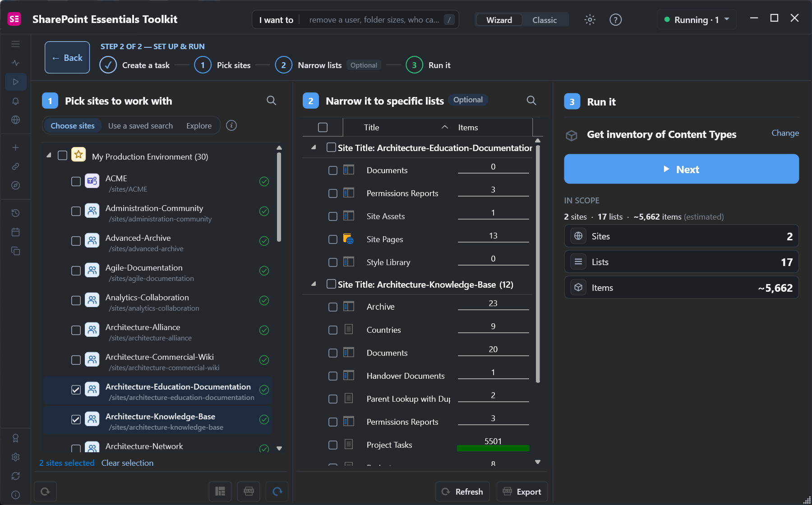Click the info icon beside Explore
The width and height of the screenshot is (812, 505).
pos(231,125)
